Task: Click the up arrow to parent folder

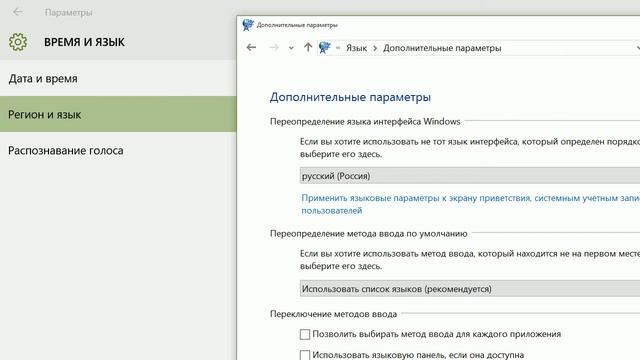Action: tap(308, 48)
